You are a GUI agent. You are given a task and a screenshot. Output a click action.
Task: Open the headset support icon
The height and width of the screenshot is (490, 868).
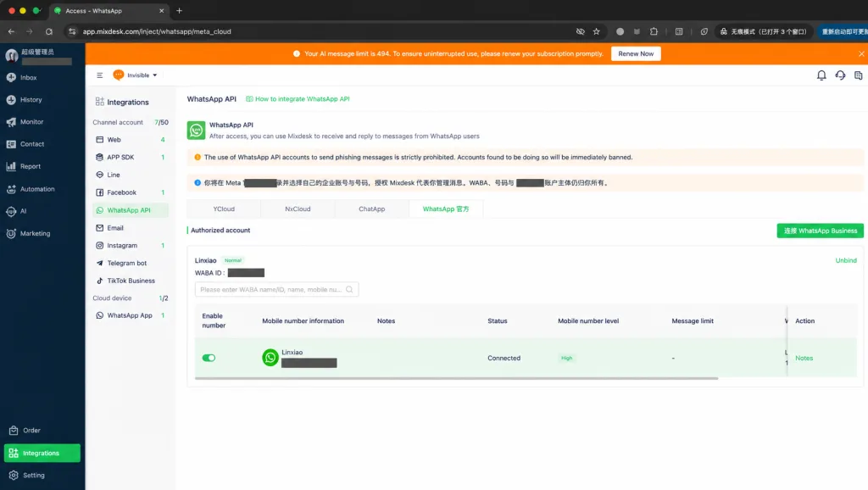pyautogui.click(x=840, y=75)
